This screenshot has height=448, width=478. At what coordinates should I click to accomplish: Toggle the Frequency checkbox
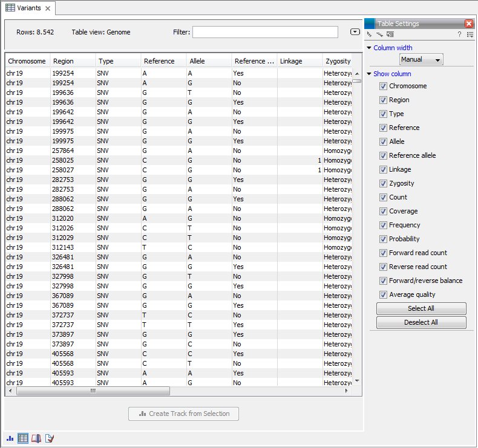[383, 225]
